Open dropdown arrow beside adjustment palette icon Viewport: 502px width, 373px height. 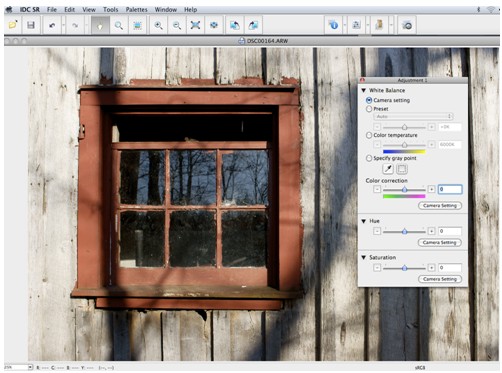pos(368,25)
